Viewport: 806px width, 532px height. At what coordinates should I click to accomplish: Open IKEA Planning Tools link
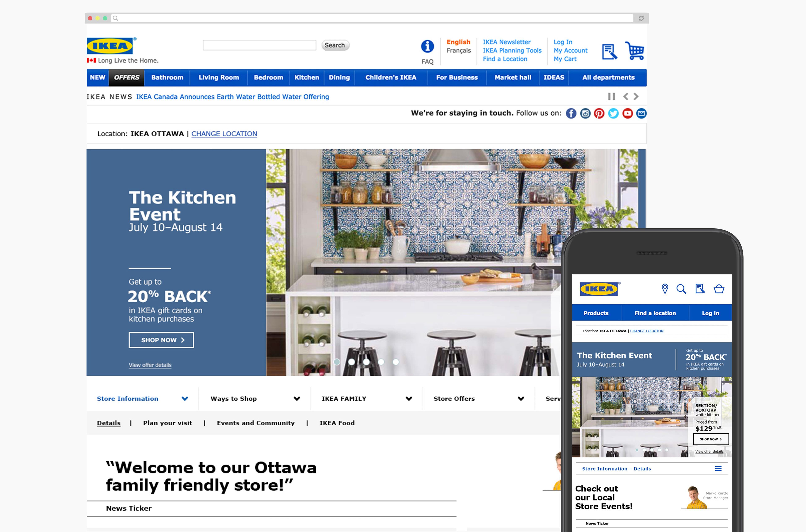pyautogui.click(x=512, y=51)
